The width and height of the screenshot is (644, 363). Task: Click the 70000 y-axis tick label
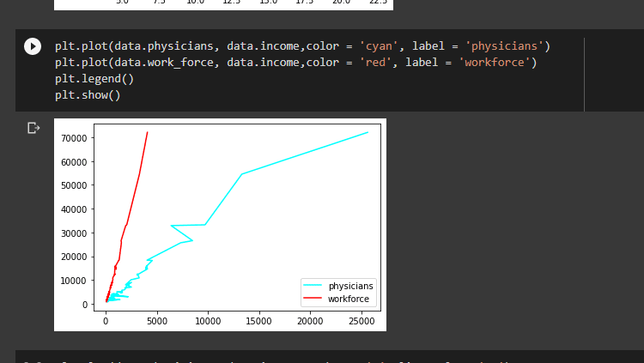(x=74, y=138)
